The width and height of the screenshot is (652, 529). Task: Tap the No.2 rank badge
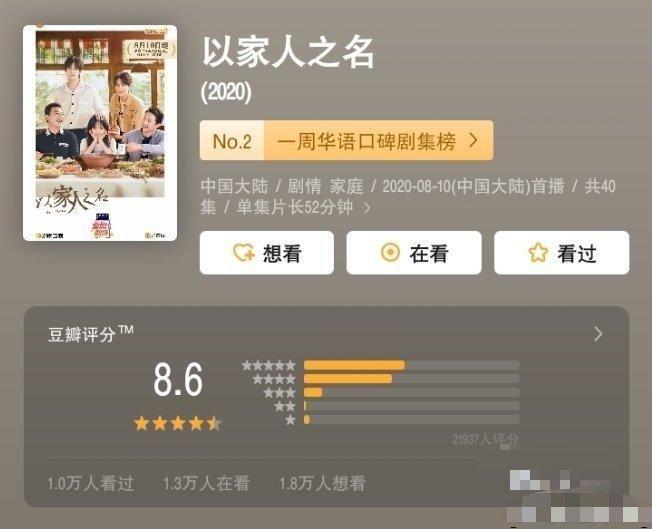(232, 141)
